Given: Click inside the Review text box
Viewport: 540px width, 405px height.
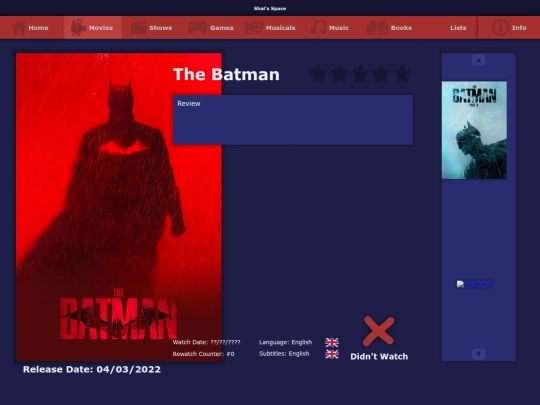Looking at the screenshot, I should tap(293, 120).
